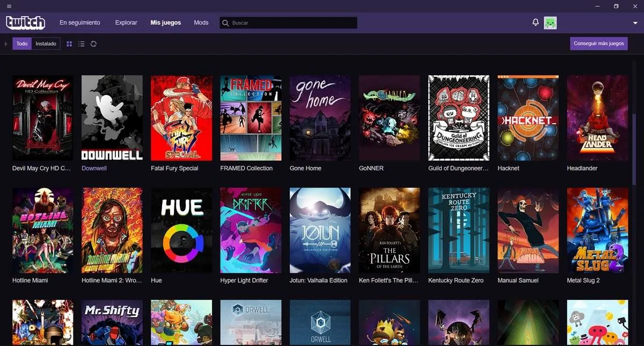This screenshot has height=346, width=644.
Task: Select the Hue color wheel cover
Action: pos(181,230)
